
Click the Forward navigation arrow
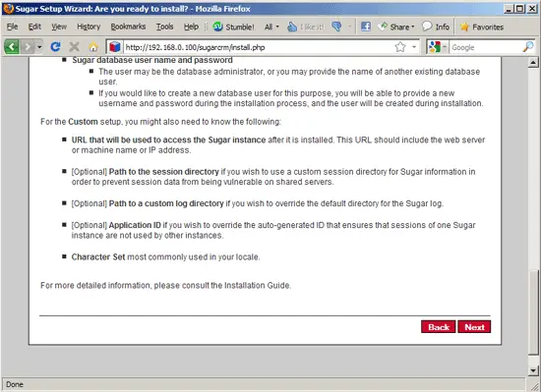[x=28, y=46]
